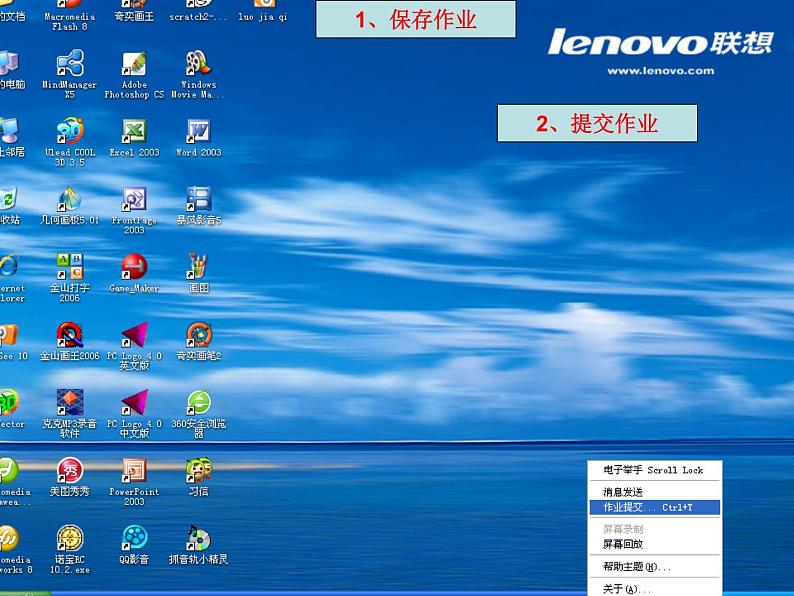Open the PowerPoint 2003 desktop icon
Viewport: 794px width, 596px height.
pos(134,472)
